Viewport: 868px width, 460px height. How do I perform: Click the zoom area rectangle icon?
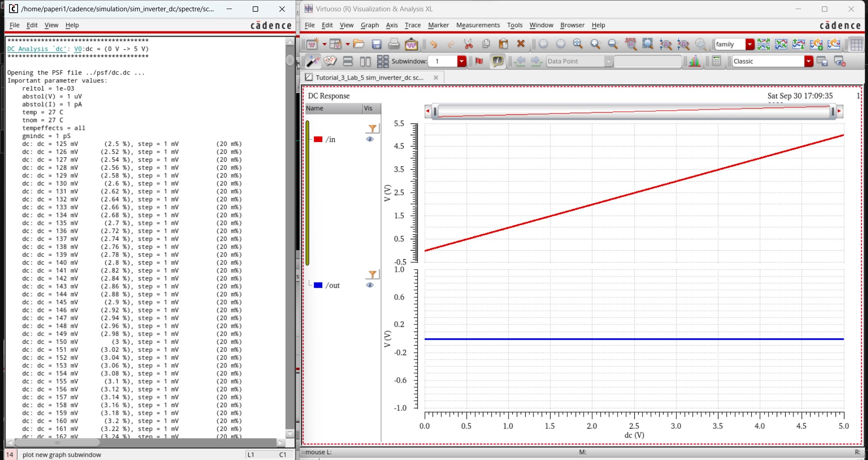[648, 44]
